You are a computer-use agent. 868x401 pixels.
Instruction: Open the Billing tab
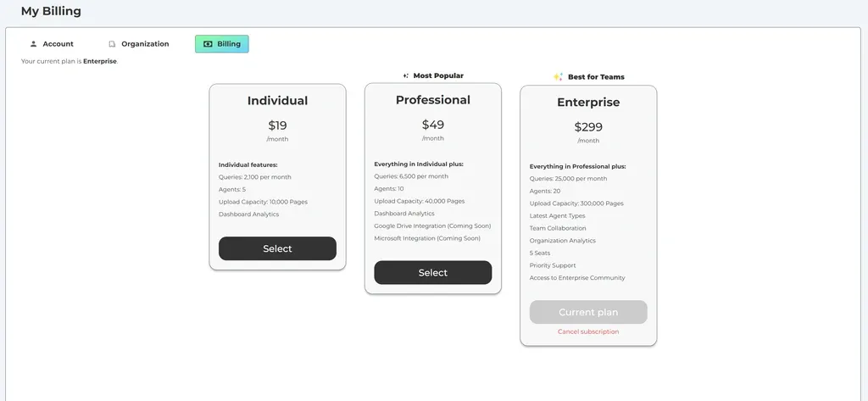click(222, 44)
